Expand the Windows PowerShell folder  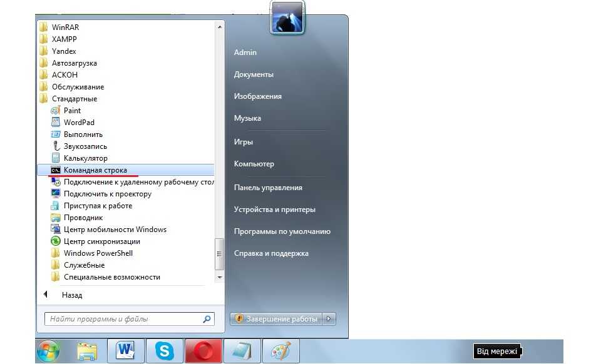[x=98, y=253]
